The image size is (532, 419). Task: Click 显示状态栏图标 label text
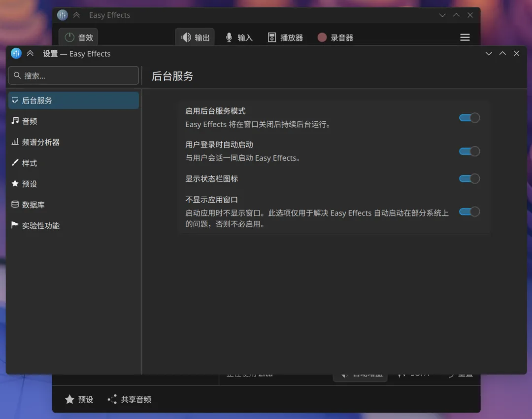click(x=211, y=178)
